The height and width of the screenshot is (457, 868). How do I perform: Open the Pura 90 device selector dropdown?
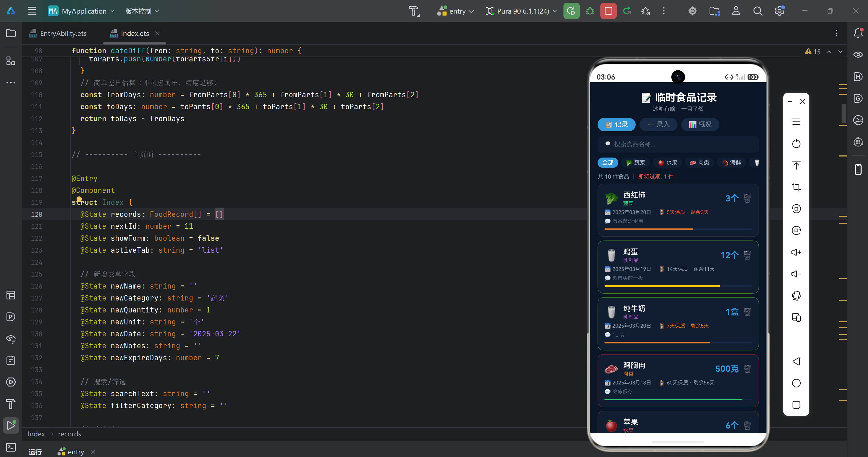point(521,11)
